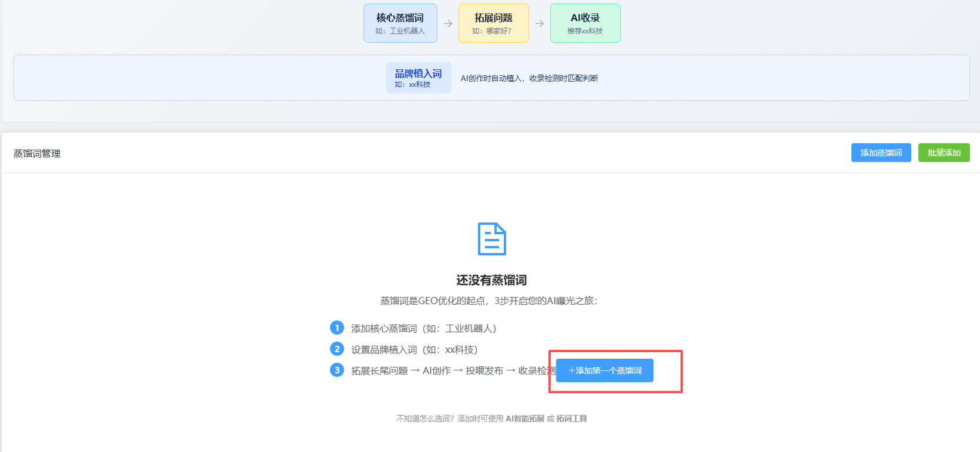This screenshot has height=452, width=980.
Task: Click the 拓展问题 flow card
Action: pos(493,23)
